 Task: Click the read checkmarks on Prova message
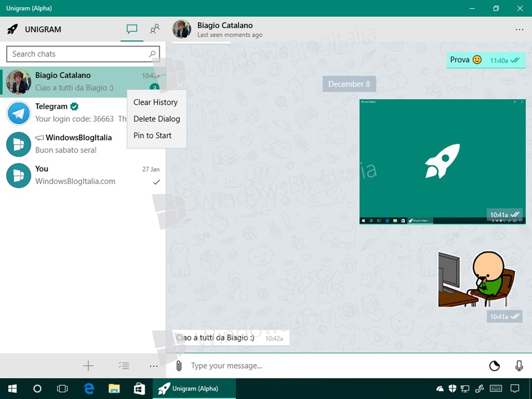coord(515,60)
